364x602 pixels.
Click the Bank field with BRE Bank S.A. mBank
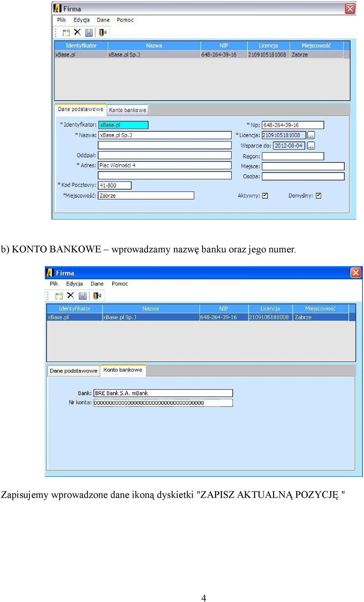tap(163, 393)
